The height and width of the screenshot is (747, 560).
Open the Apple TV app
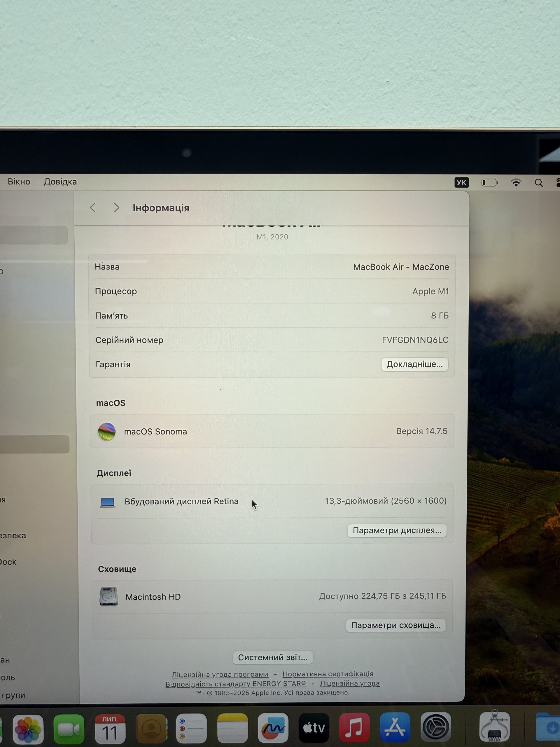(x=314, y=727)
